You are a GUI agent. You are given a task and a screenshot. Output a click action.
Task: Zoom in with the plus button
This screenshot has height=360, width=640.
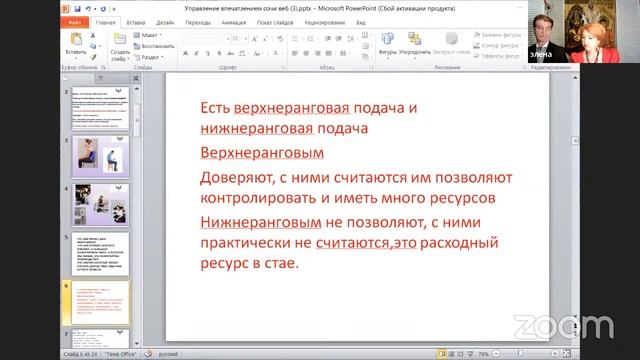[x=555, y=353]
